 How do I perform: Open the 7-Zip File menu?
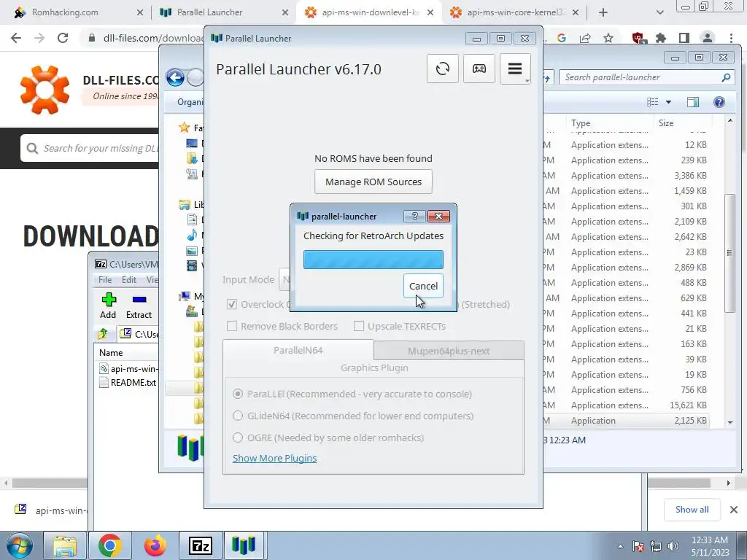tap(105, 279)
